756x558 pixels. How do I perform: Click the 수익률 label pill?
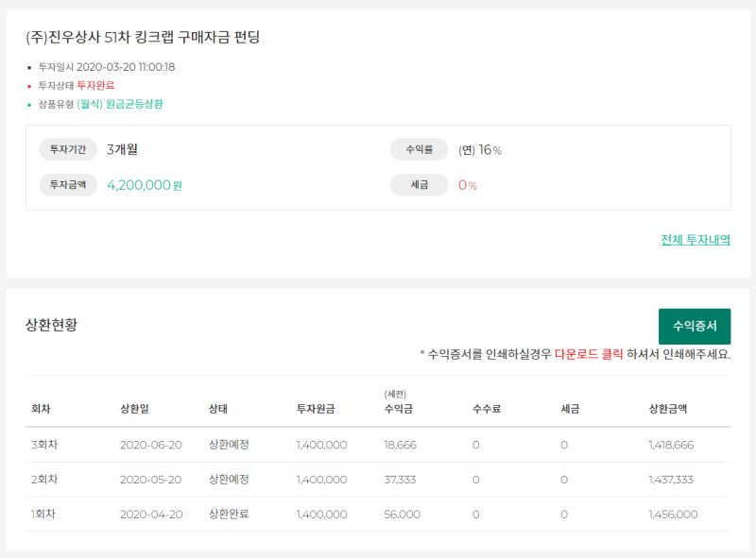pyautogui.click(x=420, y=149)
